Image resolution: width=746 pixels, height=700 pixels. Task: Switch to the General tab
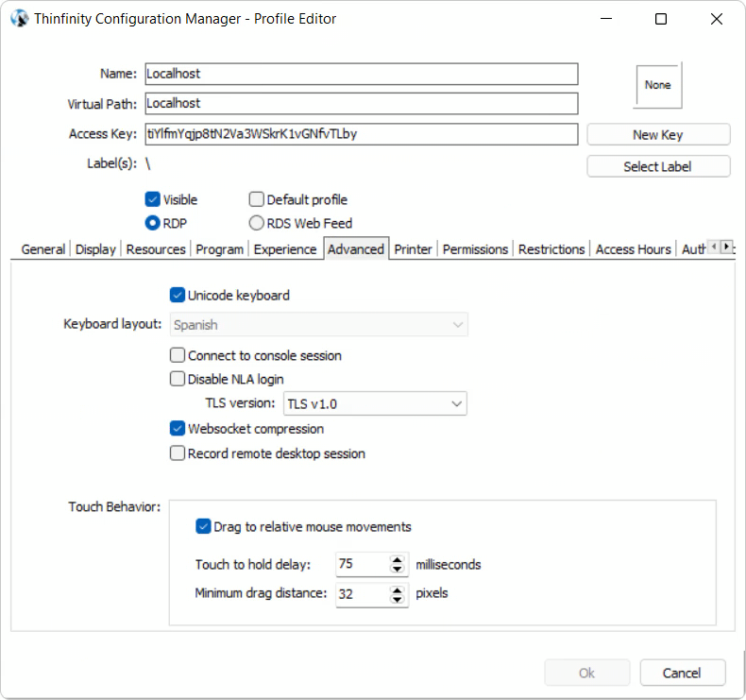(x=43, y=249)
